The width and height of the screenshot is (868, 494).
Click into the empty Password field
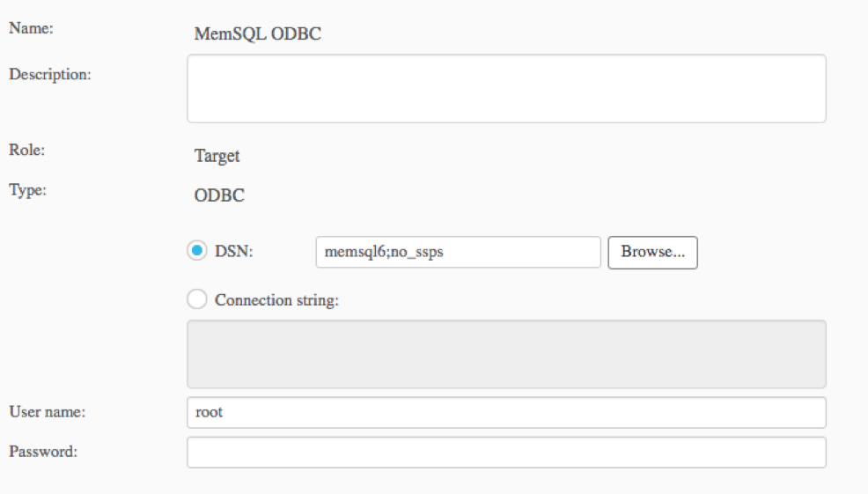click(506, 453)
